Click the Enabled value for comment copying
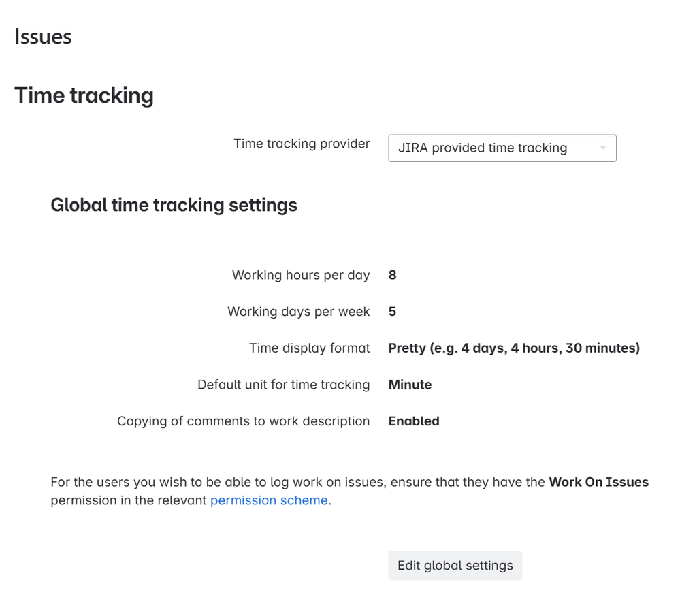The width and height of the screenshot is (680, 616). click(413, 421)
